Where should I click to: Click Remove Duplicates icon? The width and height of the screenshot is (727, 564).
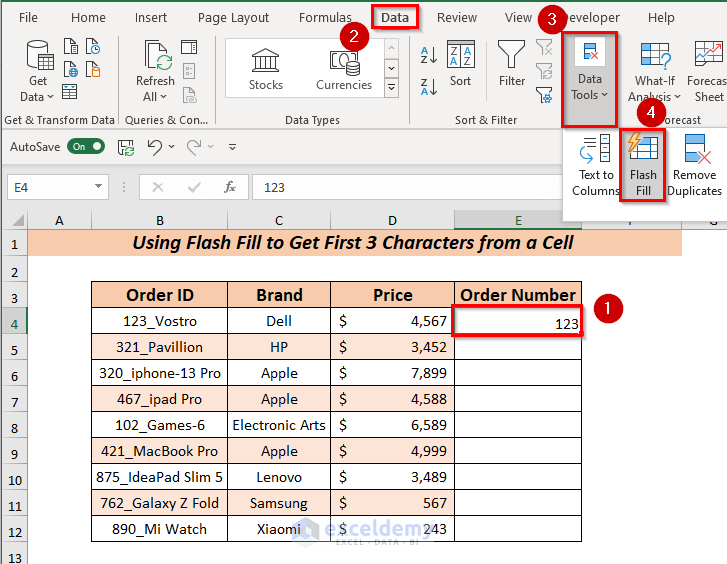coord(694,165)
